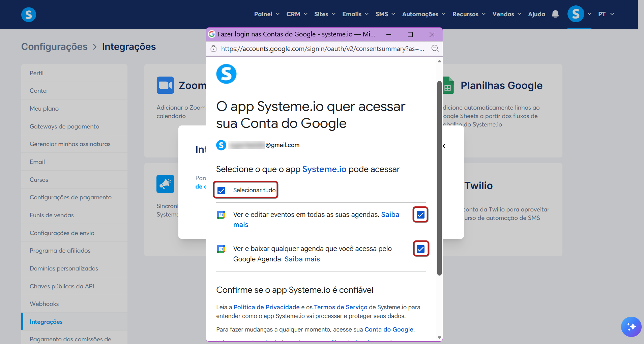Click the large Systeme.io logo in the popup
The width and height of the screenshot is (644, 344).
226,74
